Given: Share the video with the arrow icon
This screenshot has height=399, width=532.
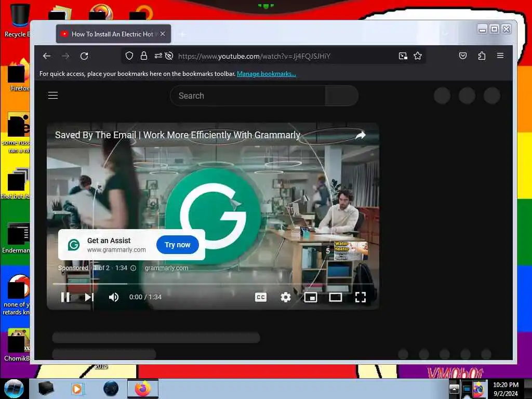Looking at the screenshot, I should pos(361,135).
